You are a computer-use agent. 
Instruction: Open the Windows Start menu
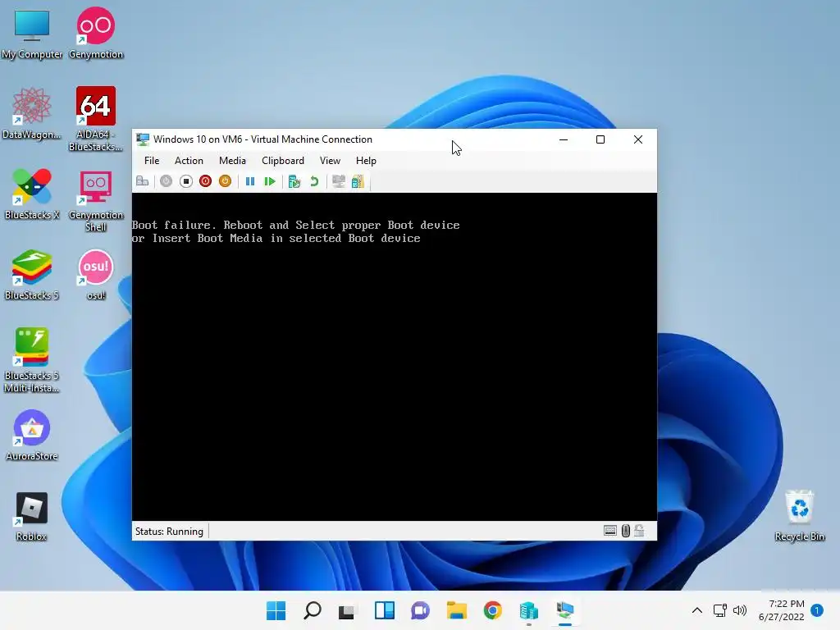pos(276,610)
